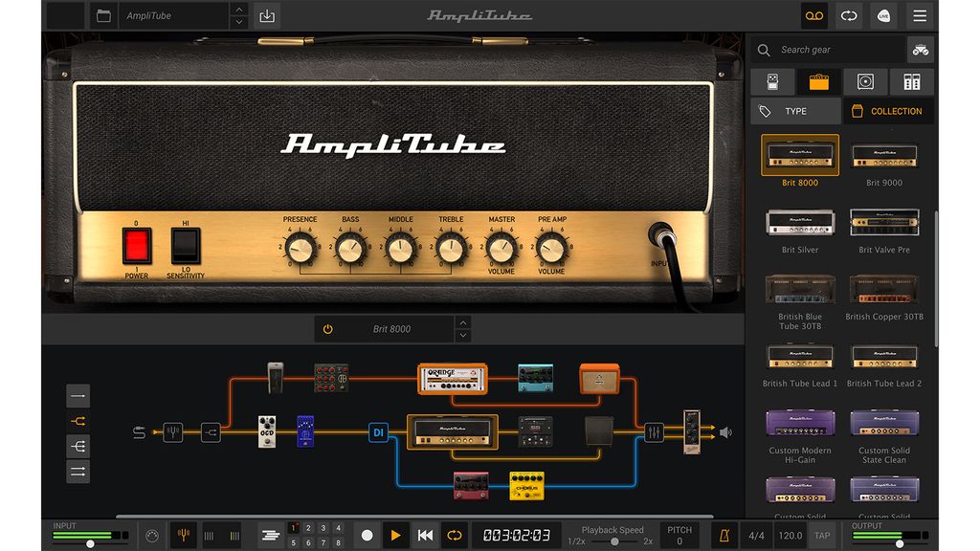980x551 pixels.
Task: Switch to the TYPE tab
Action: 795,111
